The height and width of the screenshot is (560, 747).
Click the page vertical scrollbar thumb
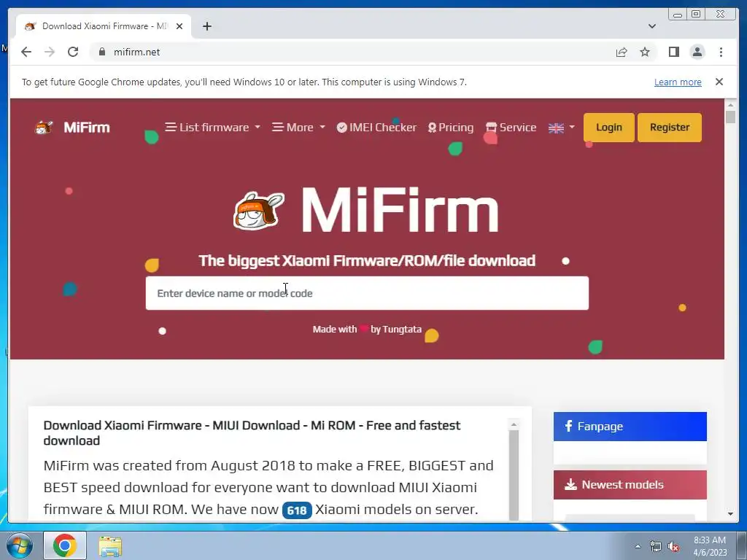pyautogui.click(x=730, y=117)
